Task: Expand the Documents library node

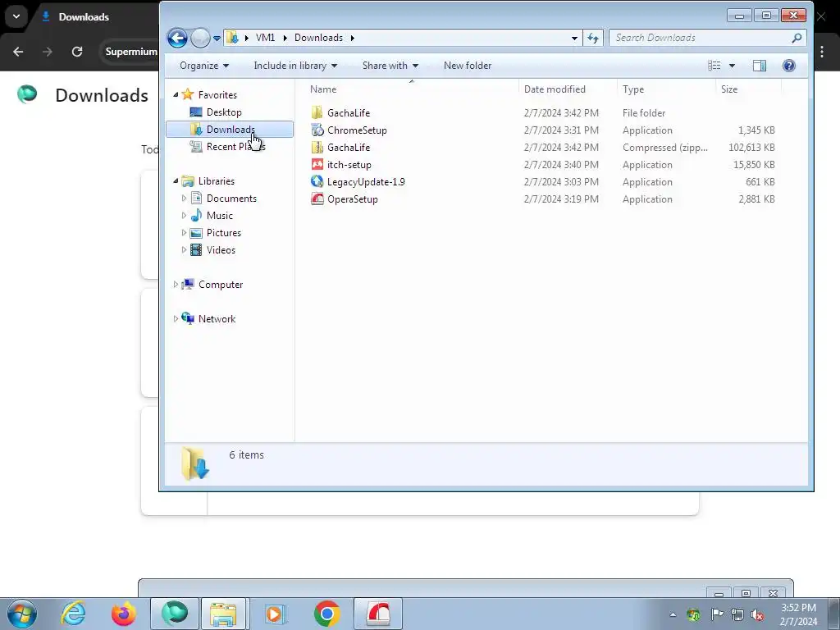Action: pos(184,199)
